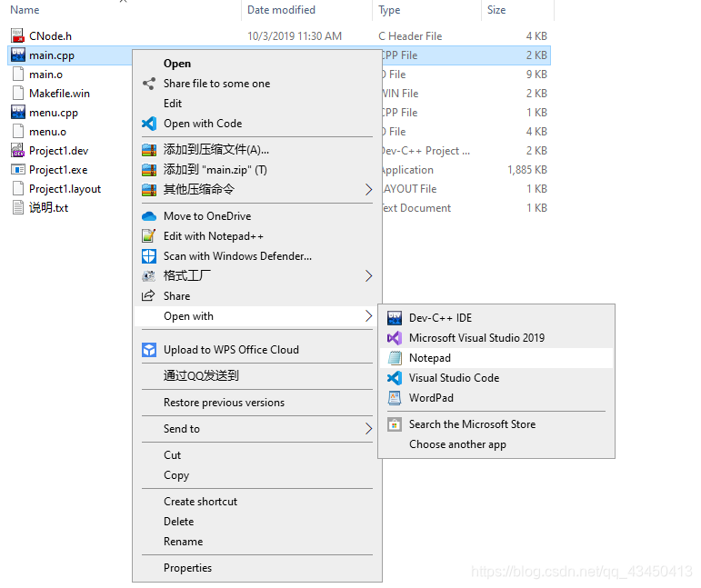Click the Share arrow icon

pyautogui.click(x=148, y=295)
